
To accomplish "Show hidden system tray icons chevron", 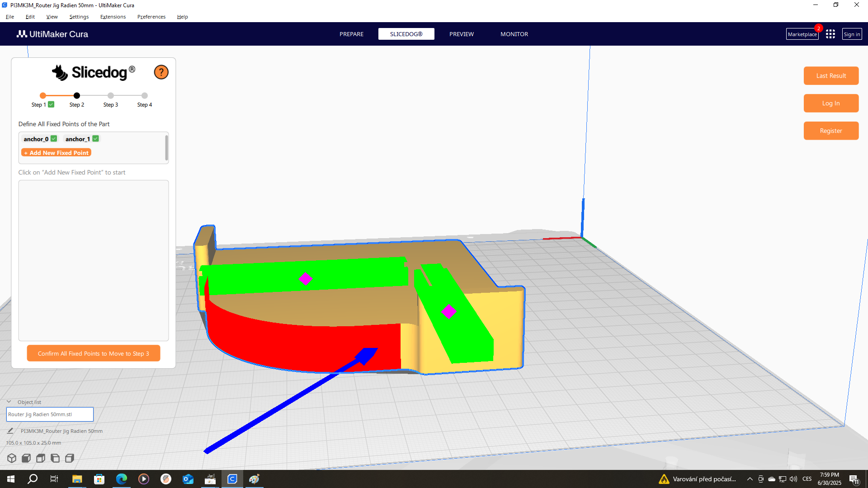I will point(750,479).
